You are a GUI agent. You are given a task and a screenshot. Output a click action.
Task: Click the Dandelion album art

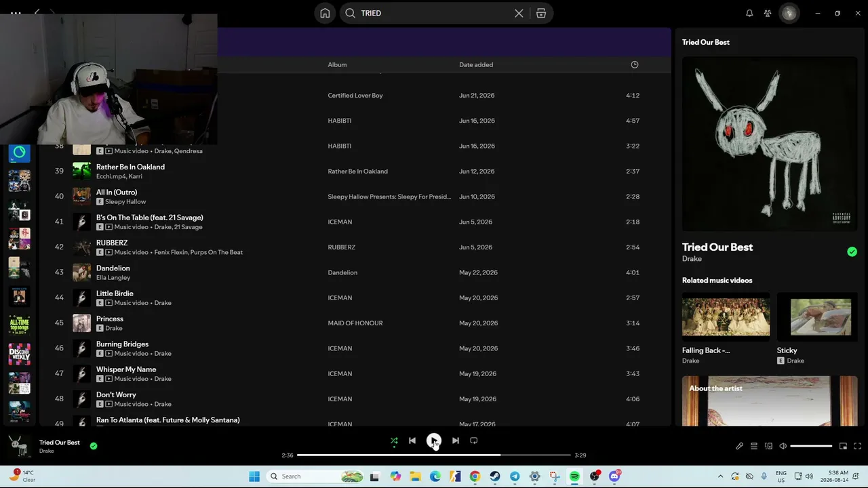[x=81, y=272]
